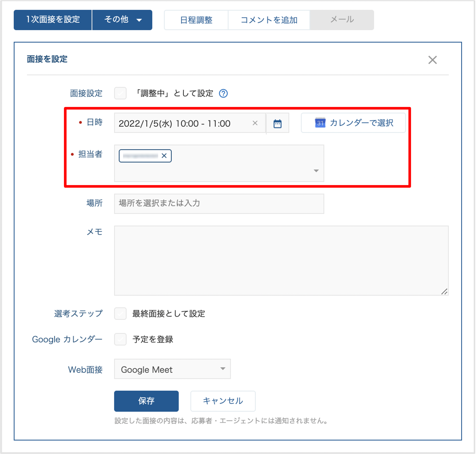476x454 pixels.
Task: Expand the 担当者 dropdown arrow
Action: [x=316, y=171]
